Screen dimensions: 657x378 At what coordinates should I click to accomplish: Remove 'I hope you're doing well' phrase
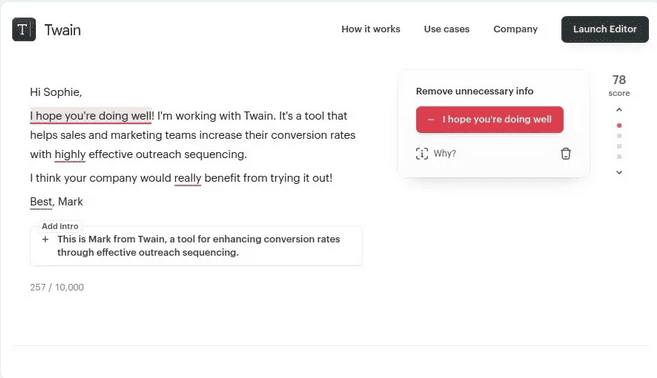click(489, 119)
